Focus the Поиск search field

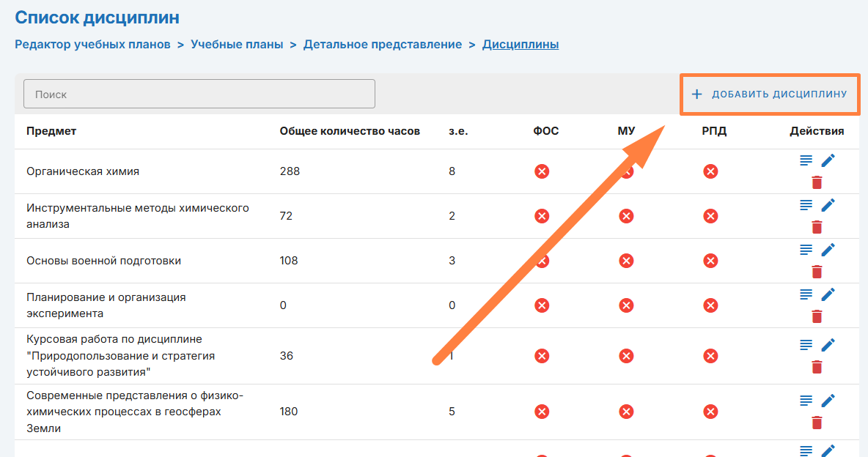point(199,94)
